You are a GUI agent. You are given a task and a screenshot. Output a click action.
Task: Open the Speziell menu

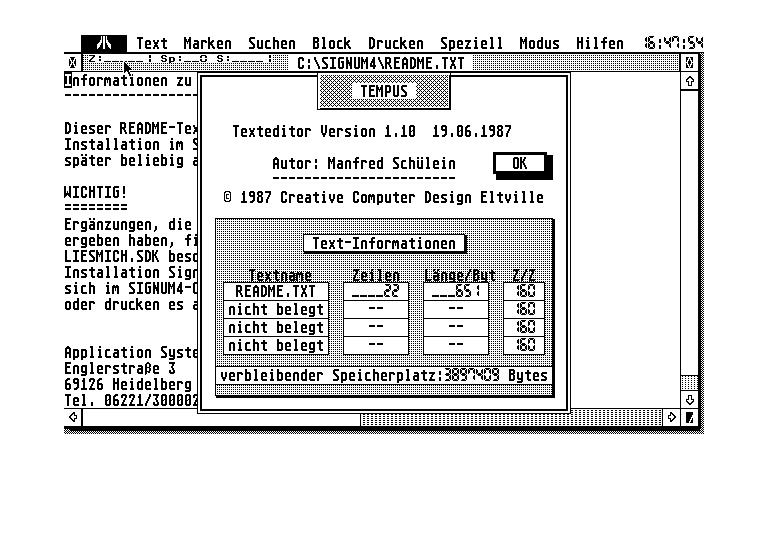pyautogui.click(x=471, y=43)
